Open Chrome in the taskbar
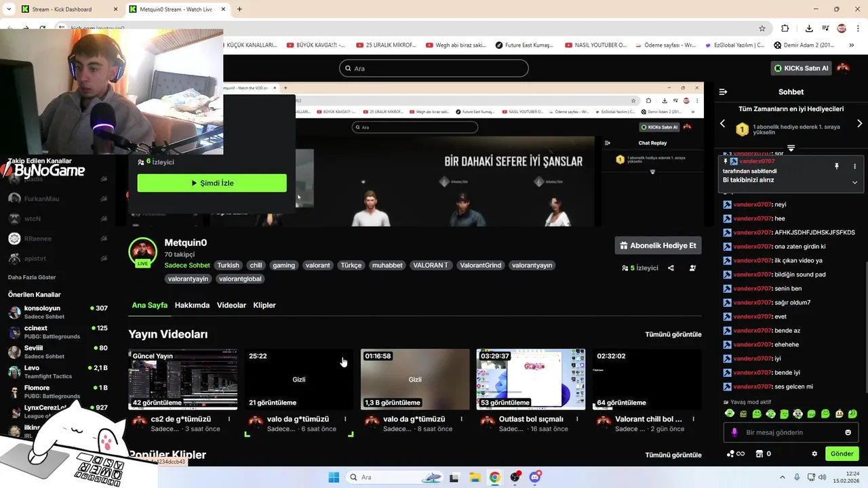Screen dimensions: 868x488 (x=495, y=477)
